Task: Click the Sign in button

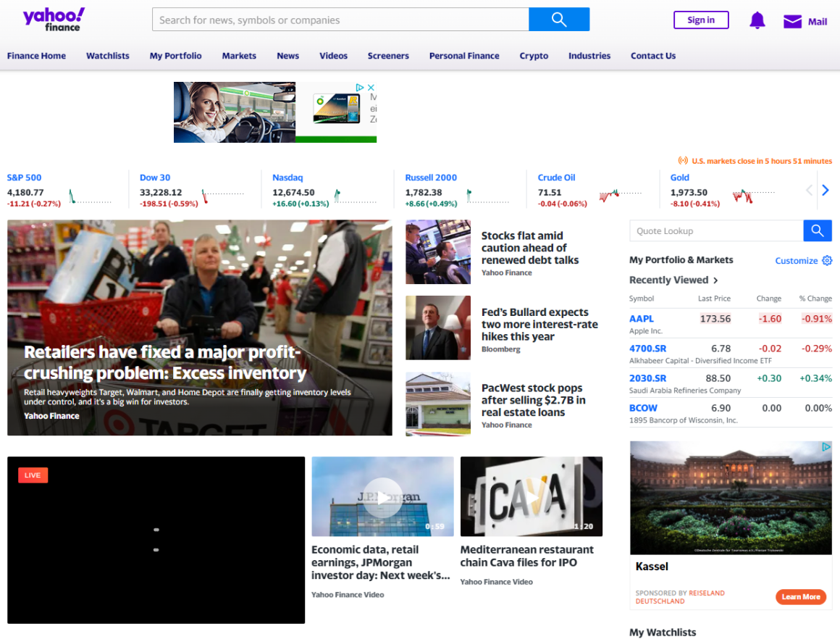Action: pos(700,20)
